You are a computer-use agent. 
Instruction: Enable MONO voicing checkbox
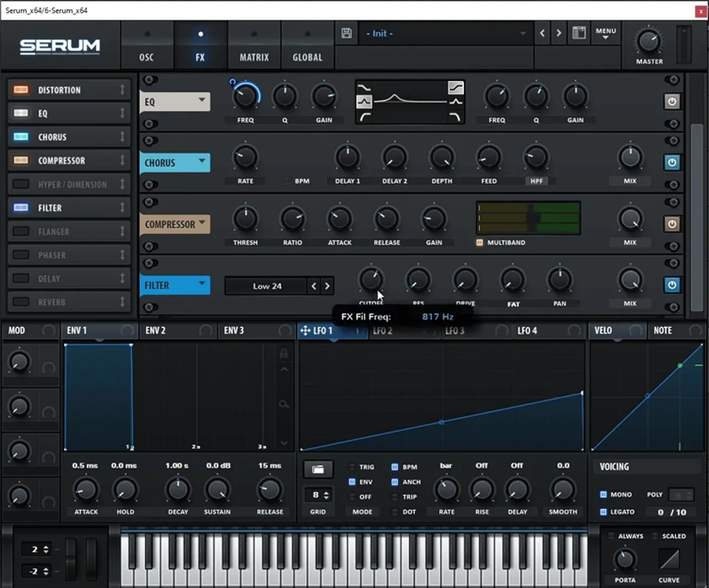[603, 494]
